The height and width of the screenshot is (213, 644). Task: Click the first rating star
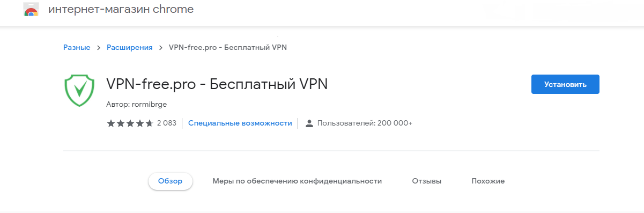111,123
